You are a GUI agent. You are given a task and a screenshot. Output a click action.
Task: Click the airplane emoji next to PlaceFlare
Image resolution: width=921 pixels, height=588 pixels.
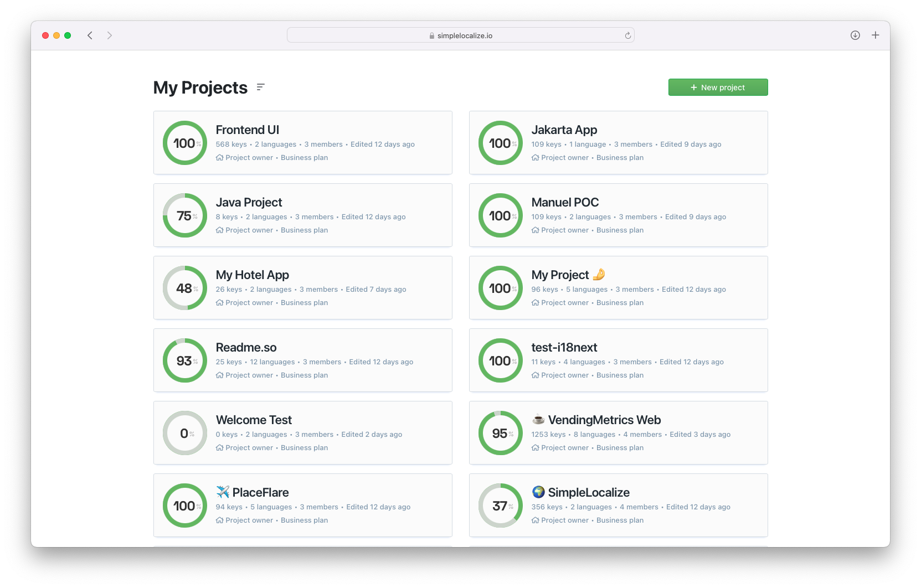tap(223, 492)
